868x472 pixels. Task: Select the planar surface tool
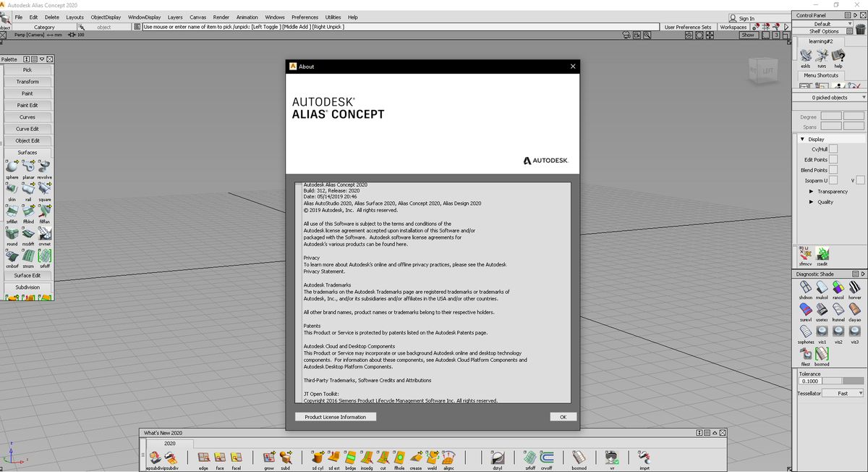click(28, 167)
